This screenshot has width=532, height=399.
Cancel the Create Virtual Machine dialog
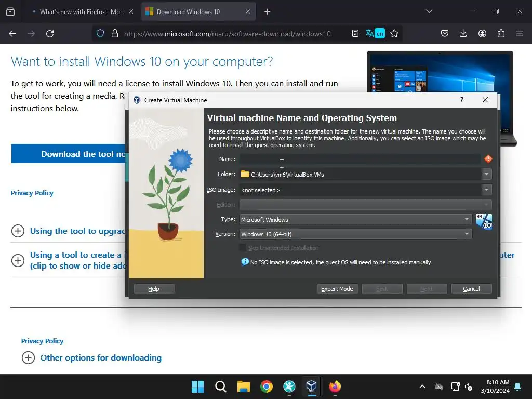471,289
